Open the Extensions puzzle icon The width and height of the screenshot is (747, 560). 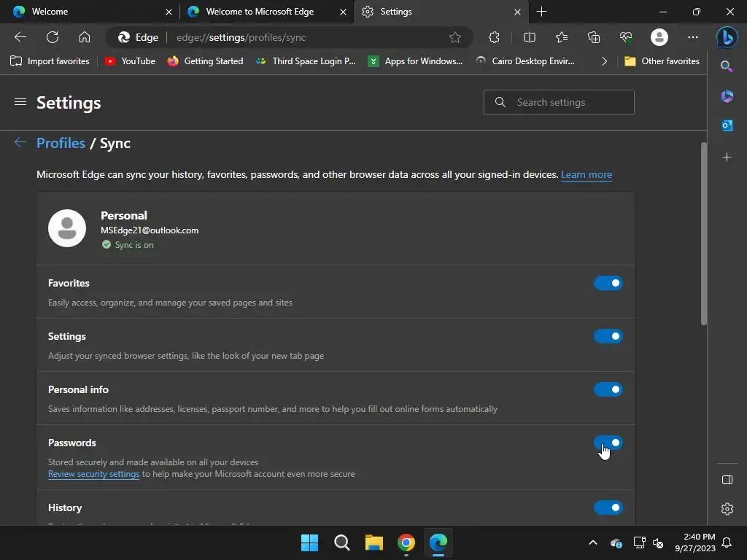click(x=494, y=37)
